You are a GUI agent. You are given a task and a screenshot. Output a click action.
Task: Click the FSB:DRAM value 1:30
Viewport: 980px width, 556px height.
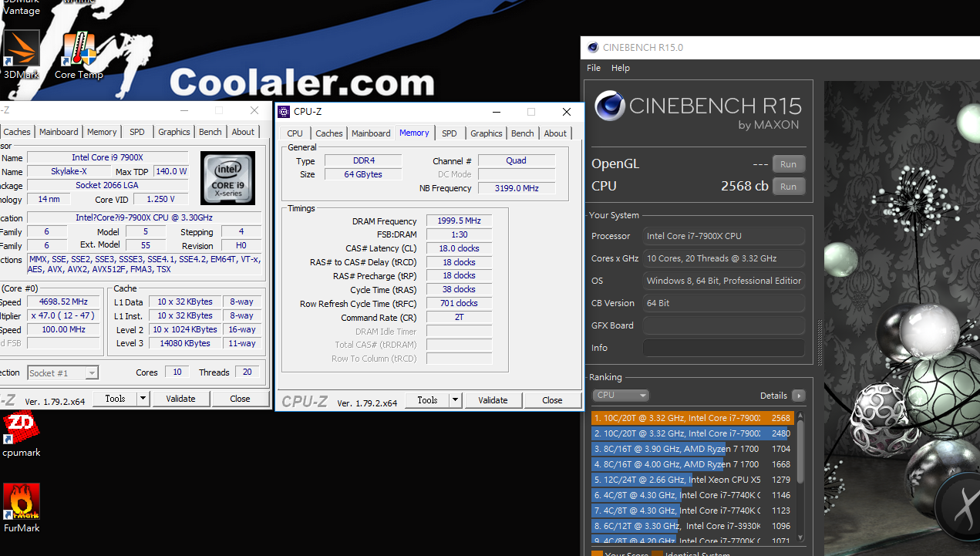pos(459,235)
